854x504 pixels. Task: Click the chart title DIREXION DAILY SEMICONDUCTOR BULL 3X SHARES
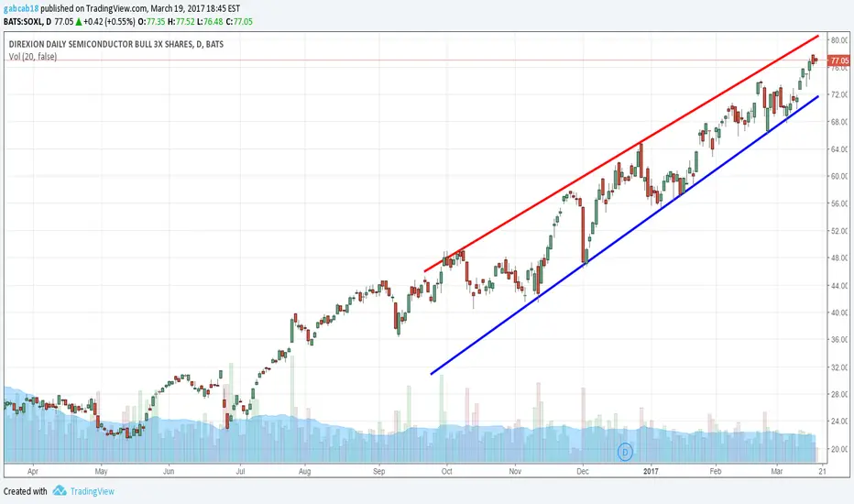click(x=116, y=44)
